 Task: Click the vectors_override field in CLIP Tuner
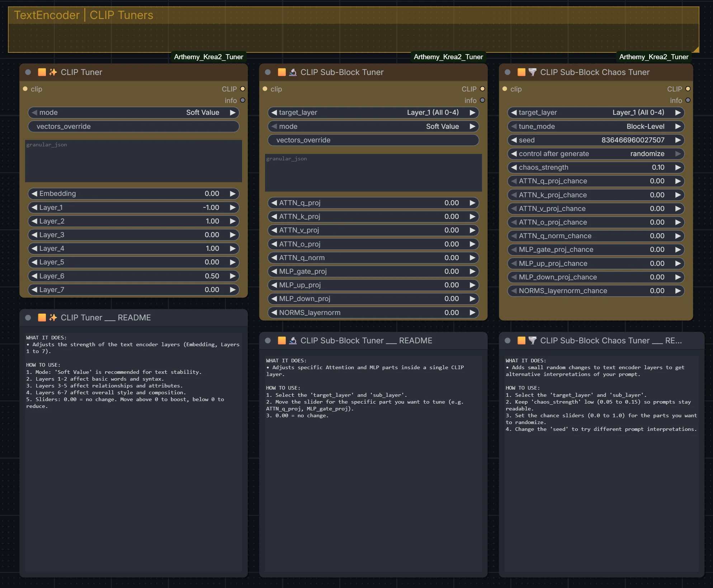pos(133,126)
